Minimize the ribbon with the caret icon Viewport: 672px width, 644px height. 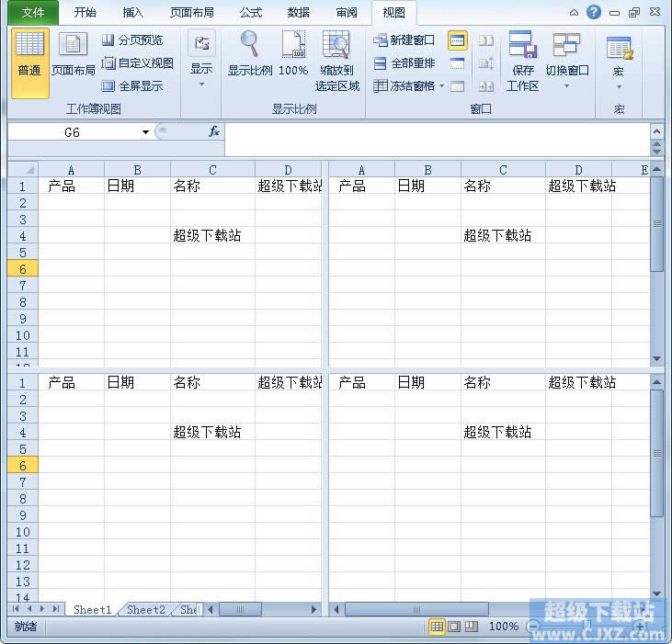(x=574, y=13)
